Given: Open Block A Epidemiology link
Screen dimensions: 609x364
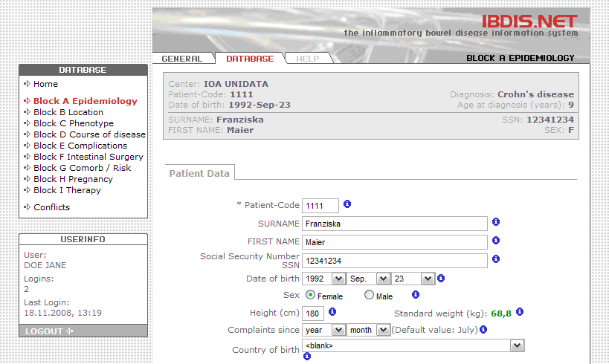Looking at the screenshot, I should click(x=86, y=101).
